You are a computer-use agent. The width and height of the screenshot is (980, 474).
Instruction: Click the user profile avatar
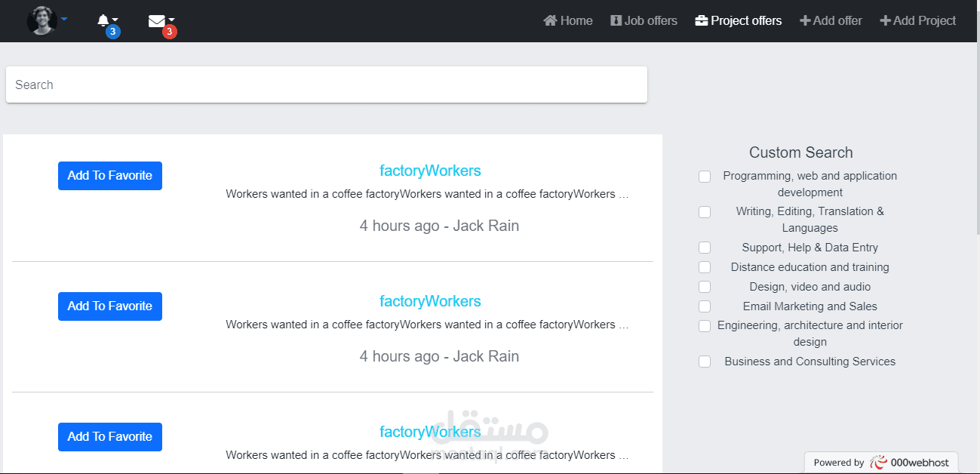(41, 20)
